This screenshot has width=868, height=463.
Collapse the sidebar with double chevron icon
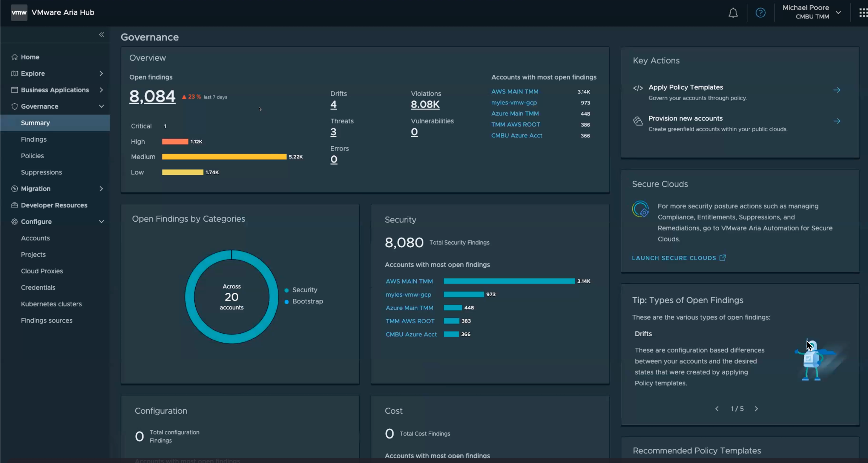pyautogui.click(x=102, y=34)
